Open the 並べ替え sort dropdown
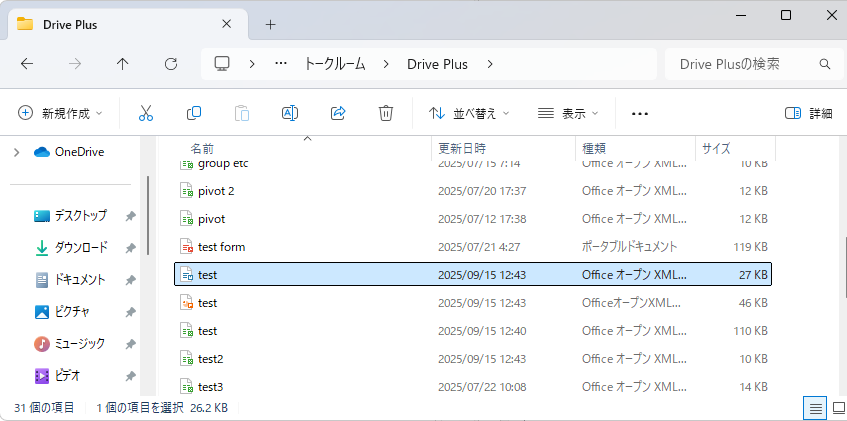847x421 pixels. pyautogui.click(x=468, y=113)
